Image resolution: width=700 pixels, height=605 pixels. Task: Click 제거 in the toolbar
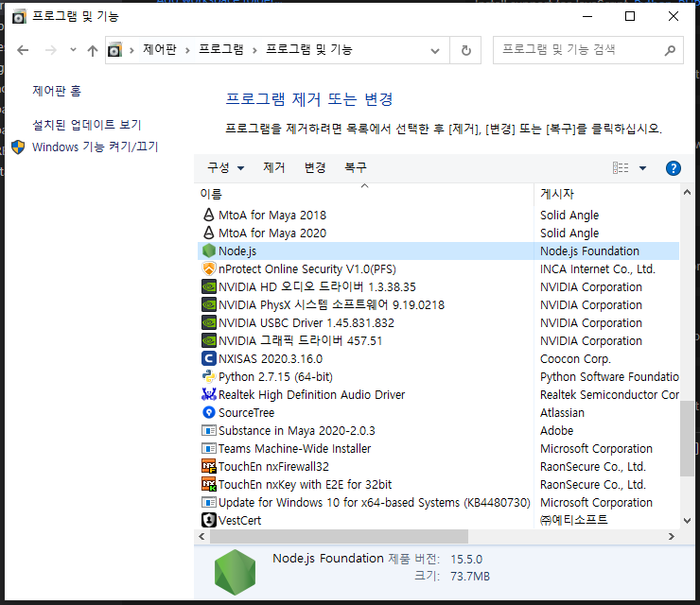273,167
